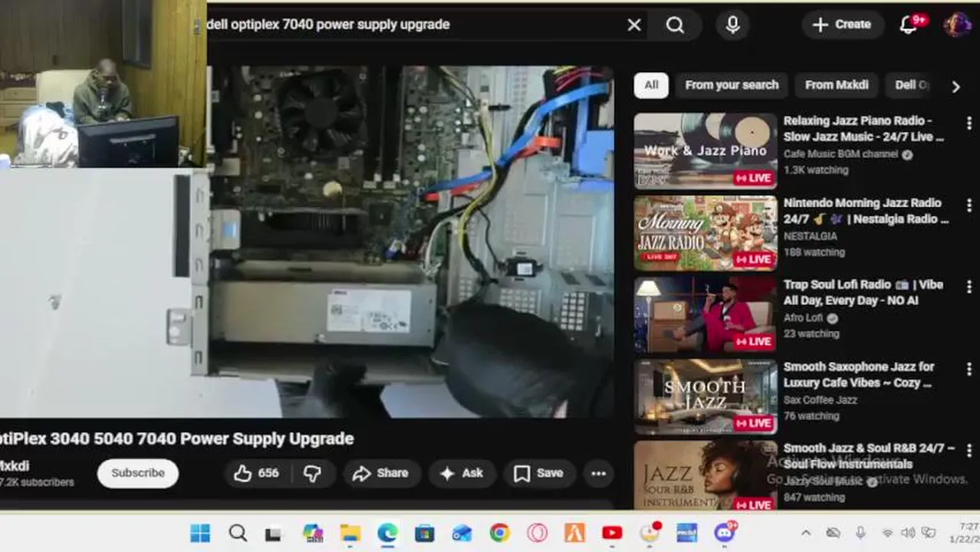Screen dimensions: 980x552
Task: Open the red YouTube app on taskbar
Action: click(612, 533)
